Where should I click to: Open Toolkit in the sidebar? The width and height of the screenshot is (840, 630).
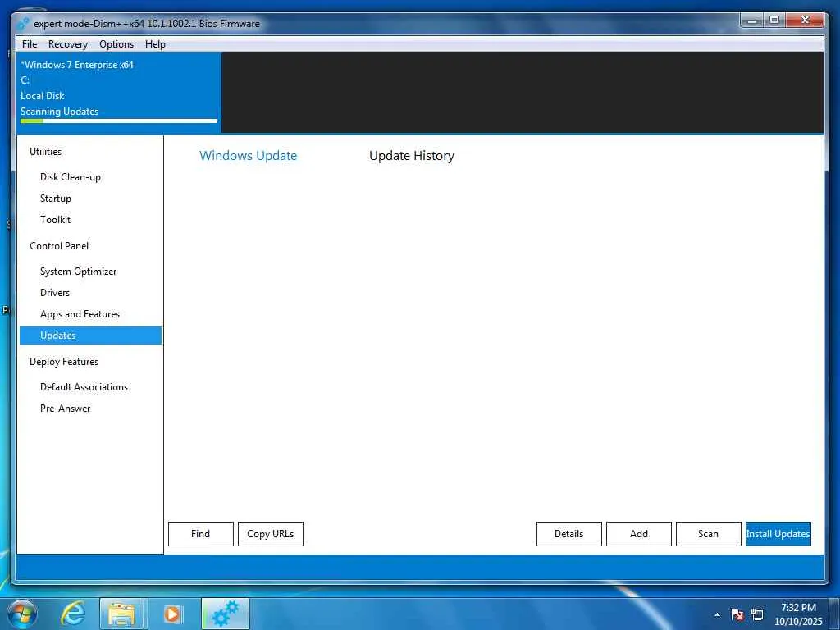click(x=55, y=220)
